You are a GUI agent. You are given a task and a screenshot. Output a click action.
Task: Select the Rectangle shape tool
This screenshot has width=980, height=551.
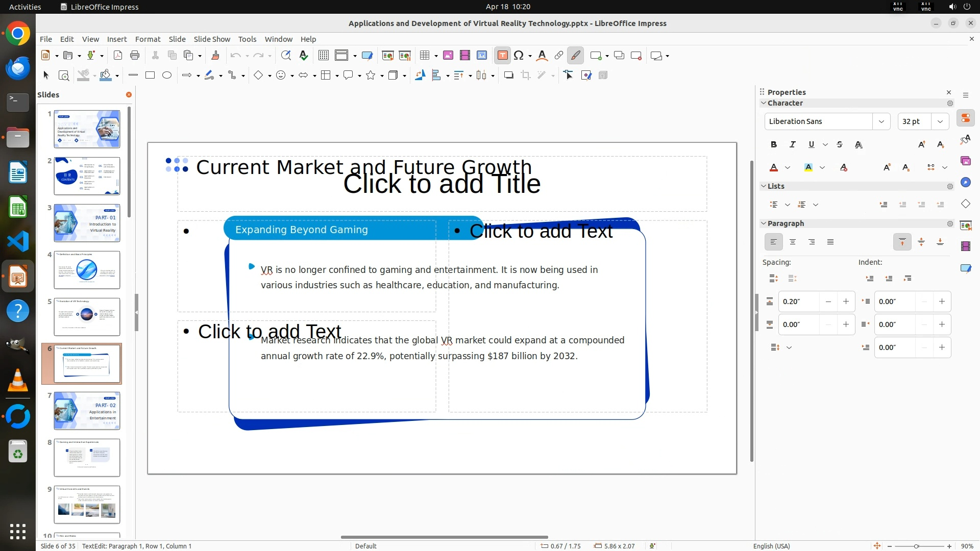tap(150, 76)
